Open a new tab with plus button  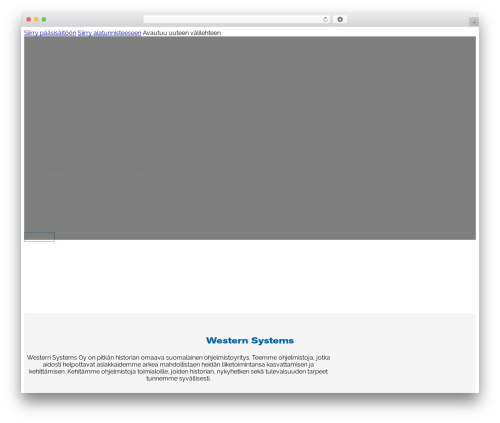474,22
